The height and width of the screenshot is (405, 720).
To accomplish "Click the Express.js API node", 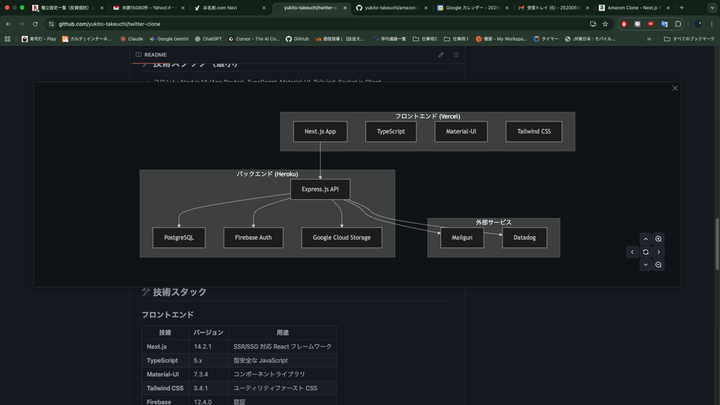I will [320, 189].
